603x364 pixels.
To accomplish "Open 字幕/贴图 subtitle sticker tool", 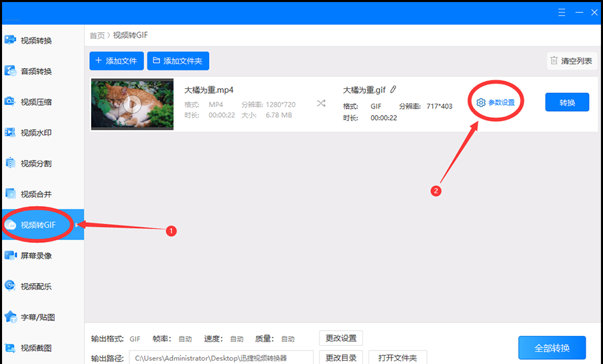I will pyautogui.click(x=36, y=317).
